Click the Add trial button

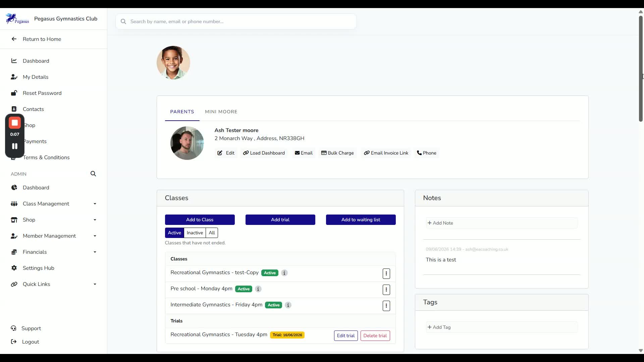(280, 220)
